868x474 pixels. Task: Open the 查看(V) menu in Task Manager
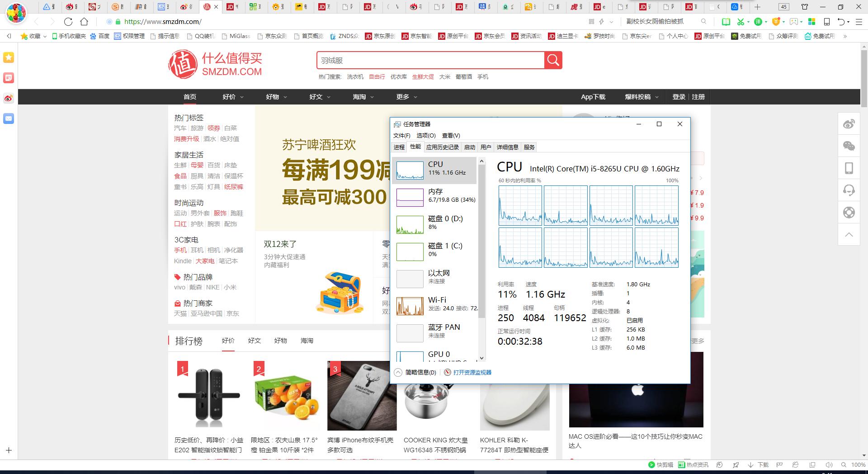(x=450, y=135)
